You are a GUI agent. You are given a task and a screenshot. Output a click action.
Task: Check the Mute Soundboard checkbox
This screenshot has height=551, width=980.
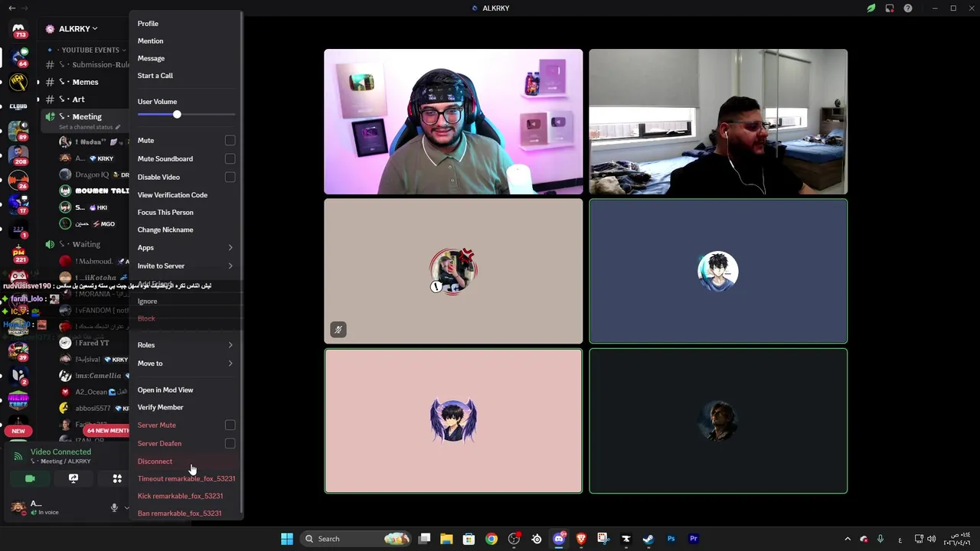[230, 159]
